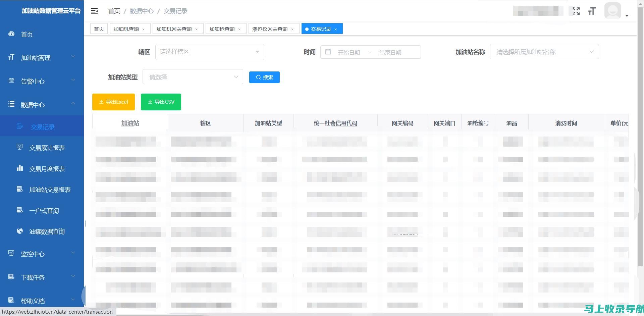
Task: Click the 帮助文档 sidebar icon
Action: pyautogui.click(x=11, y=300)
